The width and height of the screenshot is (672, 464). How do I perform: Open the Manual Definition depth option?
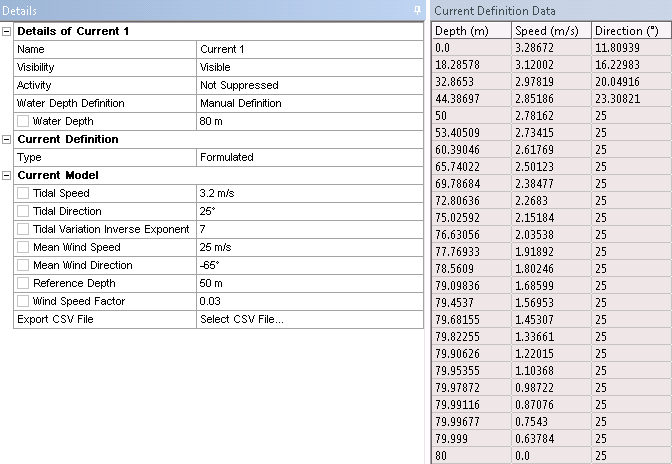coord(309,103)
